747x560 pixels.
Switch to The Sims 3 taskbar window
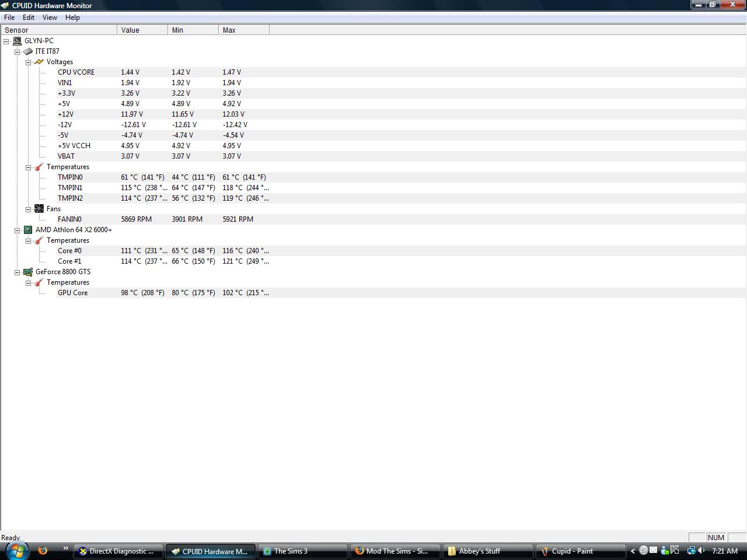click(x=302, y=551)
